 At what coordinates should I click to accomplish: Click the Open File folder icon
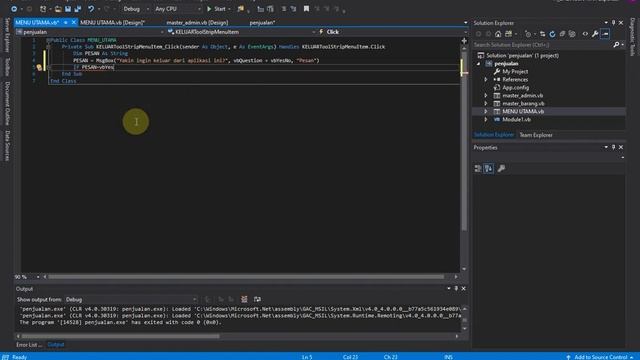(x=58, y=9)
